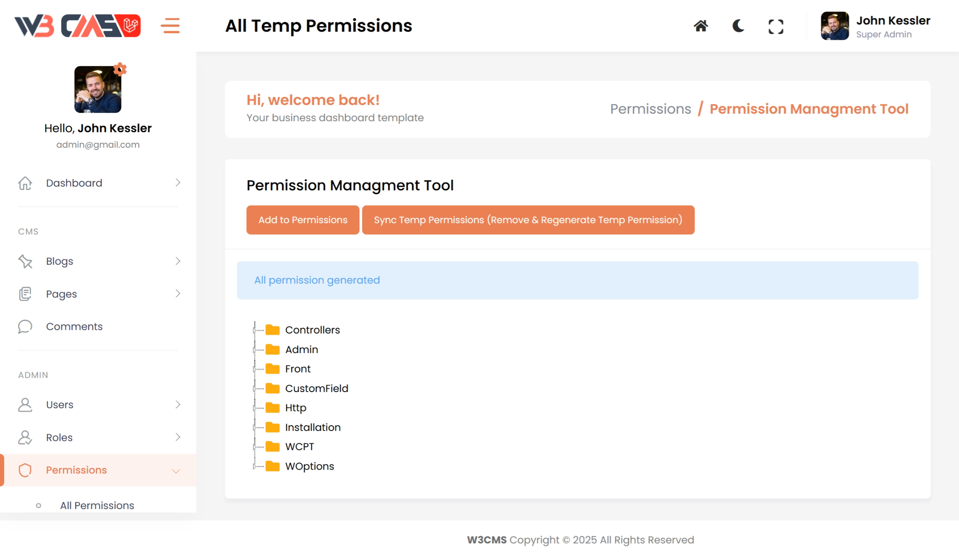The width and height of the screenshot is (959, 560).
Task: Click the Add to Permissions button
Action: pyautogui.click(x=303, y=220)
